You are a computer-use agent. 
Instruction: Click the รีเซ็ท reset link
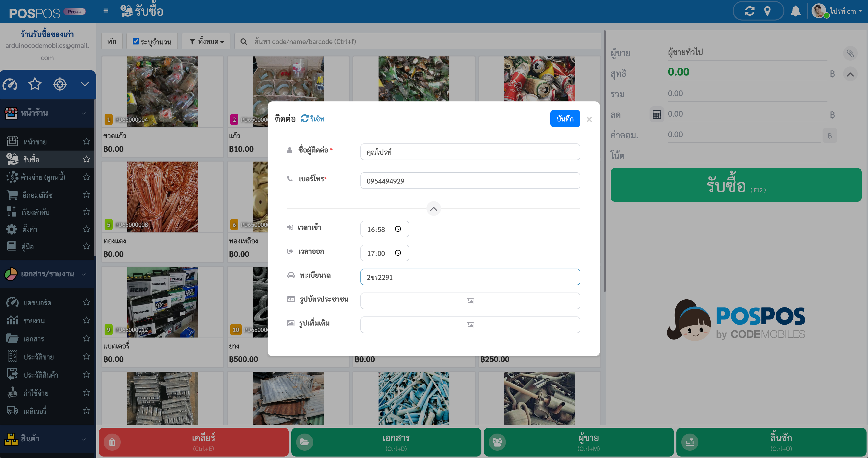coord(313,119)
